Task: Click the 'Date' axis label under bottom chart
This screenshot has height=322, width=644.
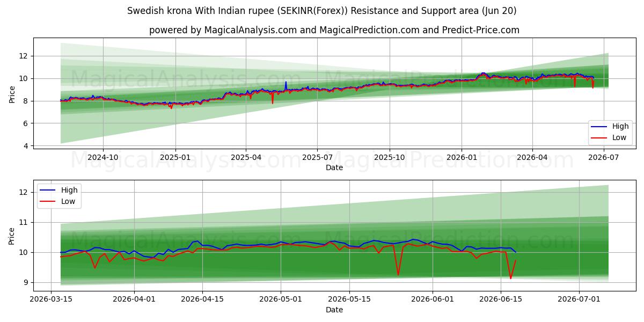Action: (334, 310)
